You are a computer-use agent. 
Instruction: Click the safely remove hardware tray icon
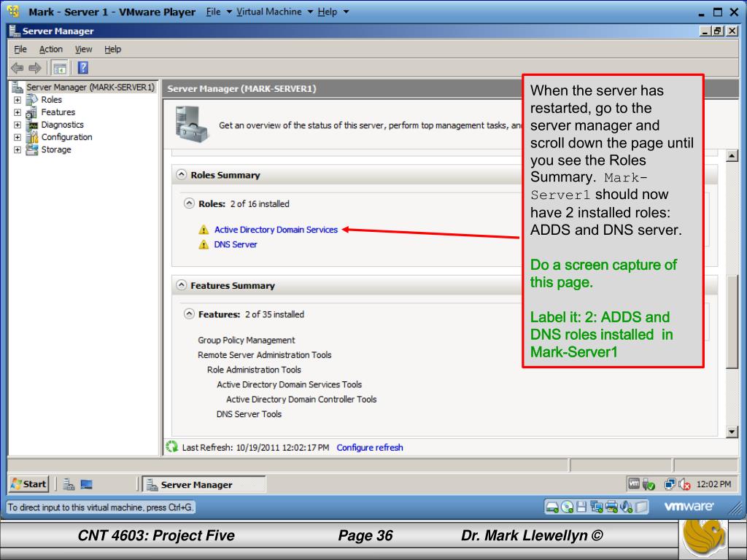(x=649, y=484)
